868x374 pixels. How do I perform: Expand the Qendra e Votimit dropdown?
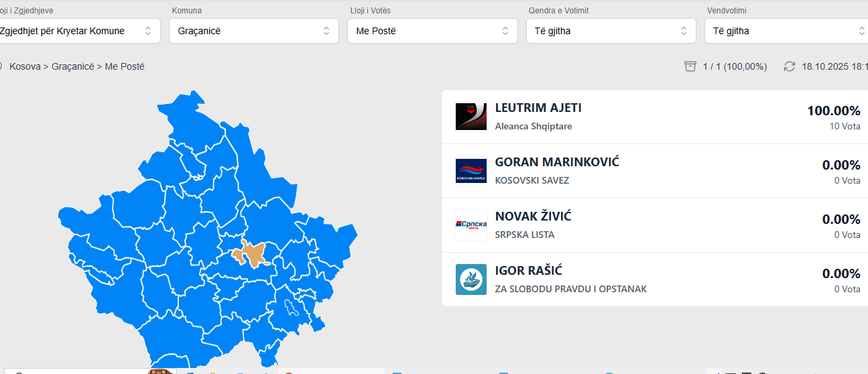click(x=611, y=31)
